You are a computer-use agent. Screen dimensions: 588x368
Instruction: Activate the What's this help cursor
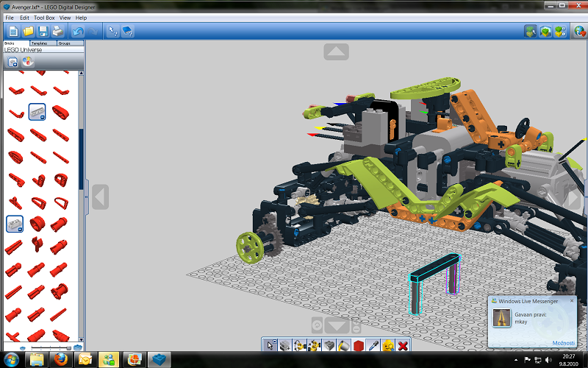pyautogui.click(x=112, y=31)
